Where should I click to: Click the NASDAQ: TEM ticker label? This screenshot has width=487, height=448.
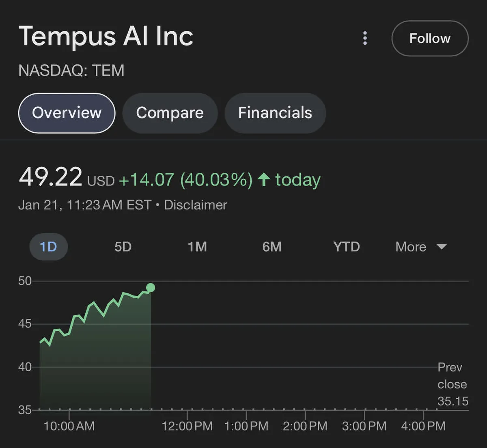[x=71, y=71]
